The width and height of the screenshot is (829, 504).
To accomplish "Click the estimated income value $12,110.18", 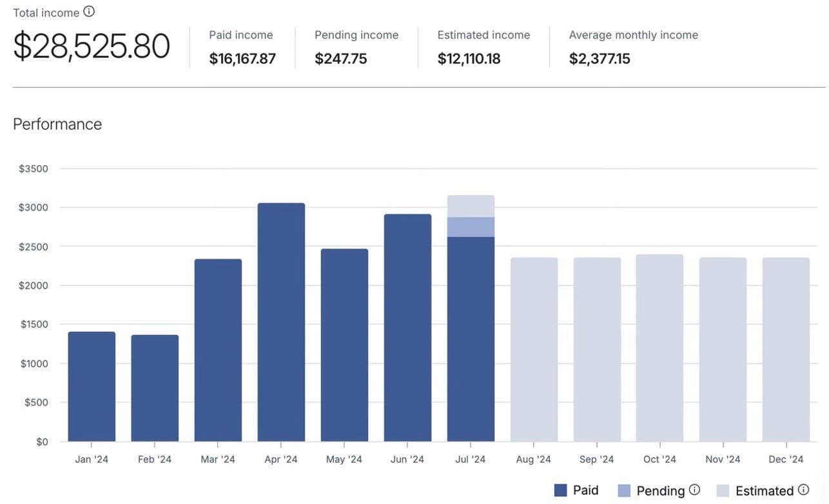I will [469, 59].
